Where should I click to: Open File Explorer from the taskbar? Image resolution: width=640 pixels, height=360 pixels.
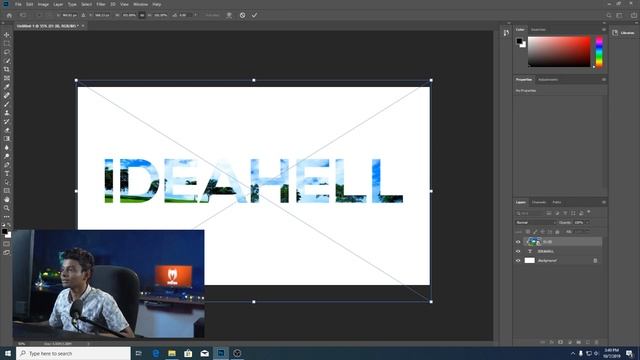pyautogui.click(x=172, y=353)
